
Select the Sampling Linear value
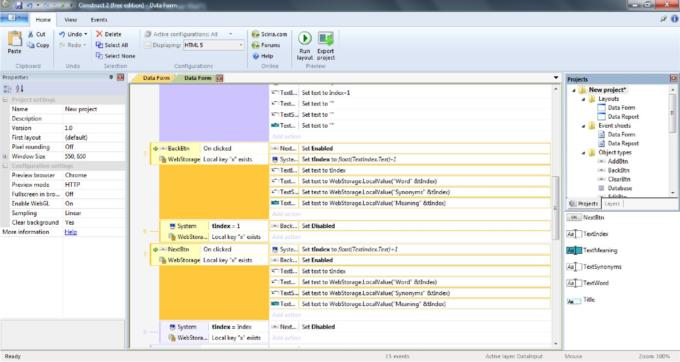click(x=94, y=213)
